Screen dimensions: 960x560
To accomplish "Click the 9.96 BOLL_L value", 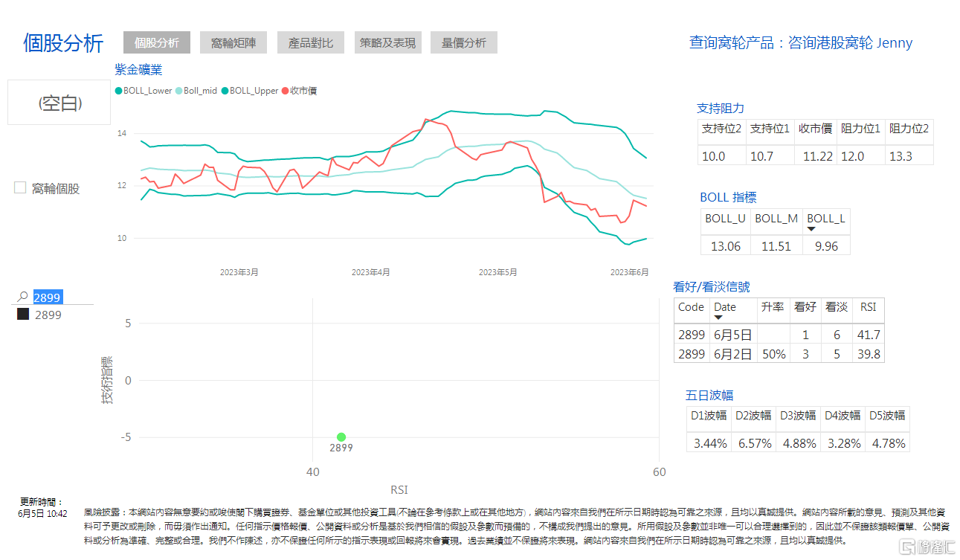I will tap(826, 246).
